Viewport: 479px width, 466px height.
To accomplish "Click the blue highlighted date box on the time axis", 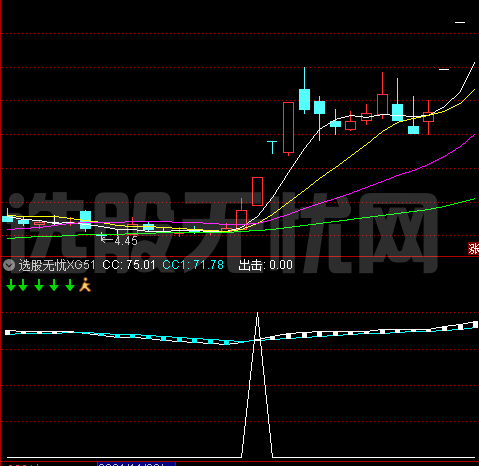I will pos(136,464).
